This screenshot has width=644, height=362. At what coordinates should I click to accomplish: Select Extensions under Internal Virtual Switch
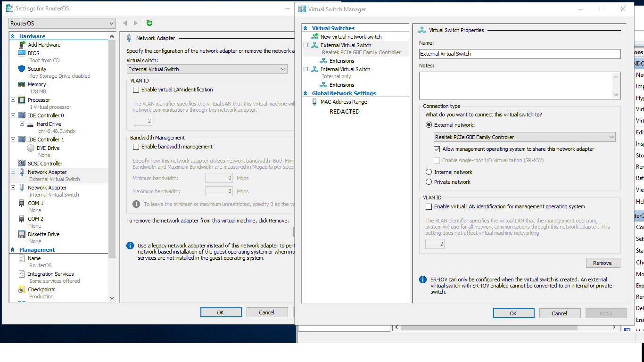coord(342,85)
